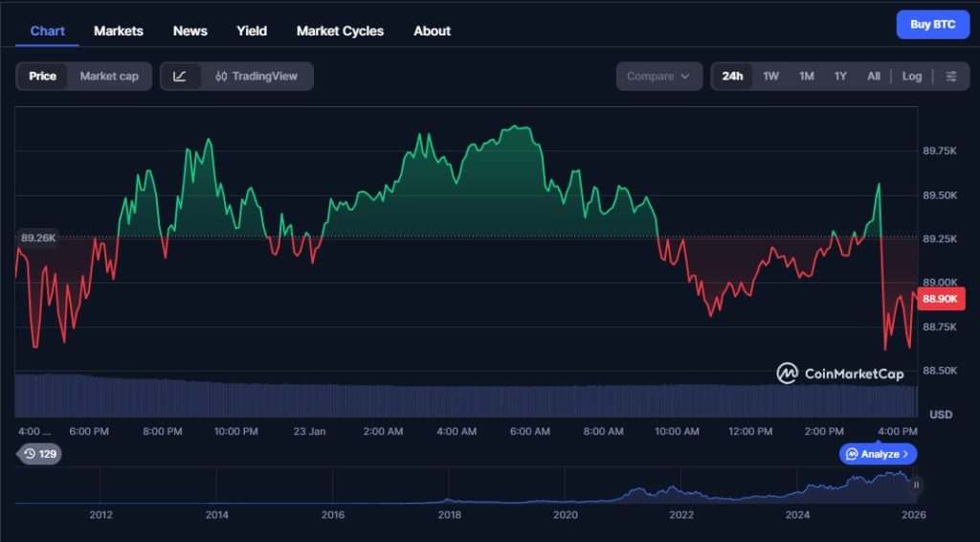Click the Analyze button
This screenshot has width=980, height=542.
[x=879, y=454]
